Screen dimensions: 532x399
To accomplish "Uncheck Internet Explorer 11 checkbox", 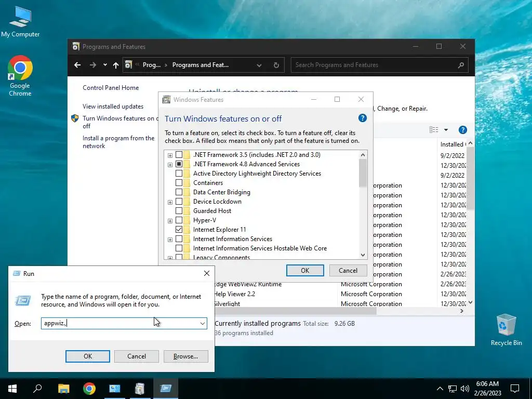I will coord(179,230).
